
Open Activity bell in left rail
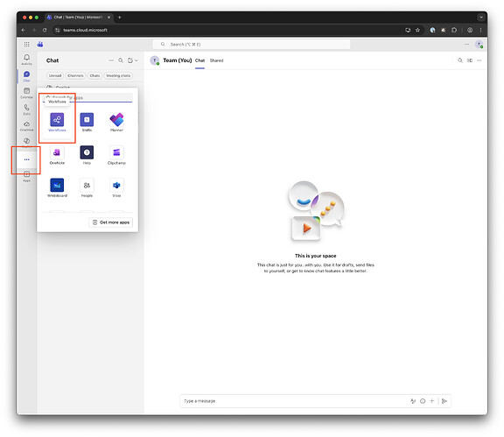(x=26, y=60)
